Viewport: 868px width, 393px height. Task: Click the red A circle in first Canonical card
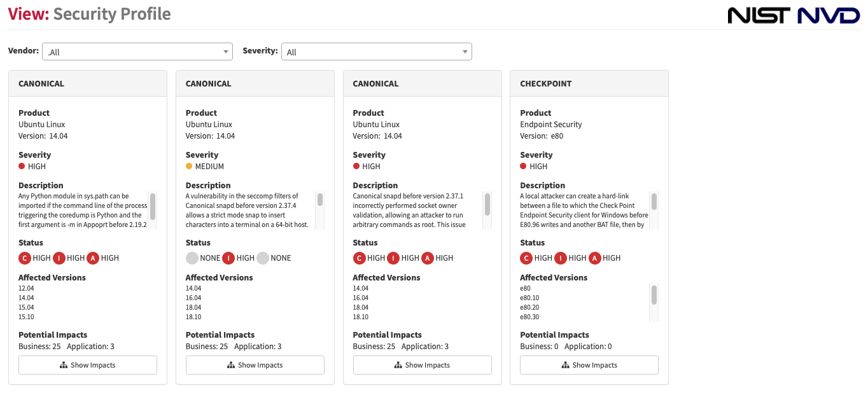coord(93,258)
